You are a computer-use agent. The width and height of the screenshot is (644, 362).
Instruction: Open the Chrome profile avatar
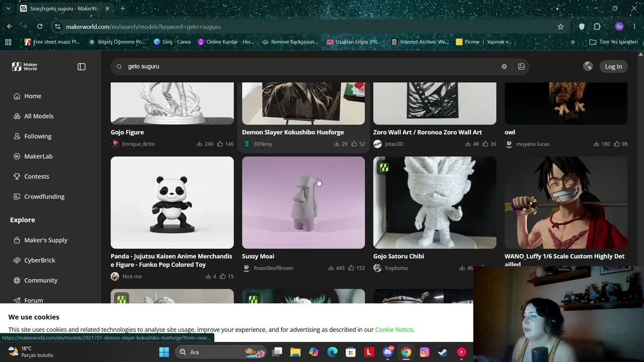pos(619,27)
